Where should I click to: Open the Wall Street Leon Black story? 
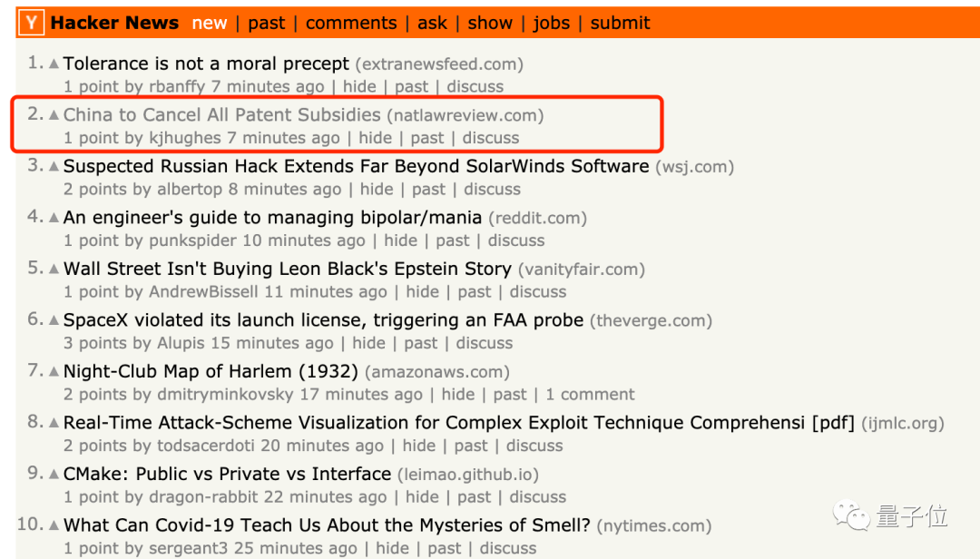287,269
